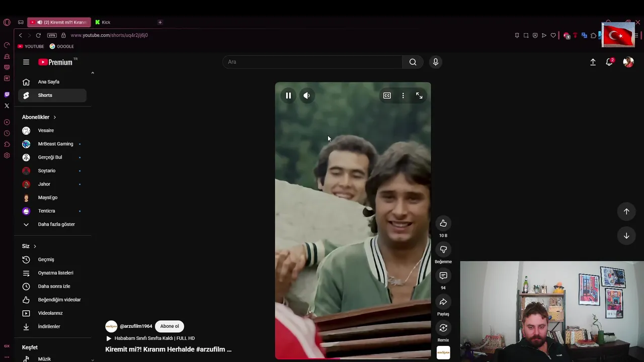Mute the Shorts video volume
The height and width of the screenshot is (362, 644).
coord(306,96)
